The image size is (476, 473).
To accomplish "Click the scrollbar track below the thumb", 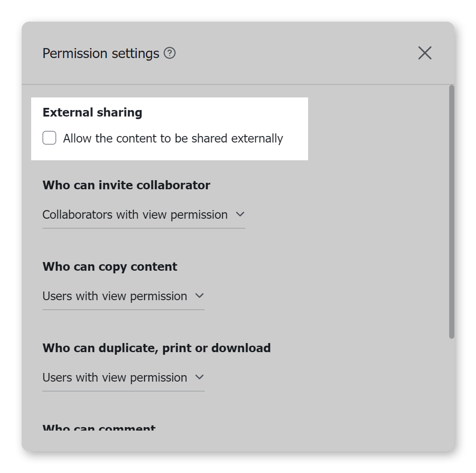I will coord(452,390).
